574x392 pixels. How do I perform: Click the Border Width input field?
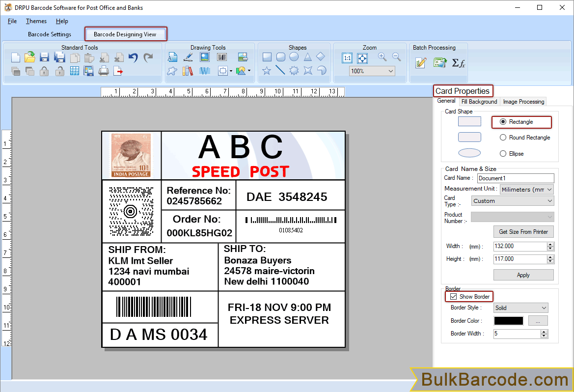[517, 334]
